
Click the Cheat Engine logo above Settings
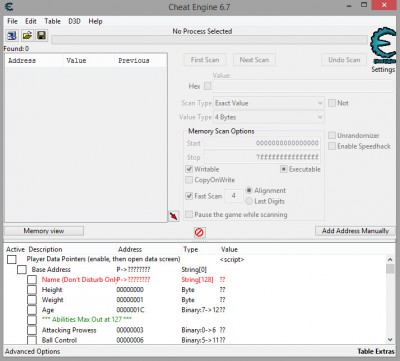click(x=383, y=45)
